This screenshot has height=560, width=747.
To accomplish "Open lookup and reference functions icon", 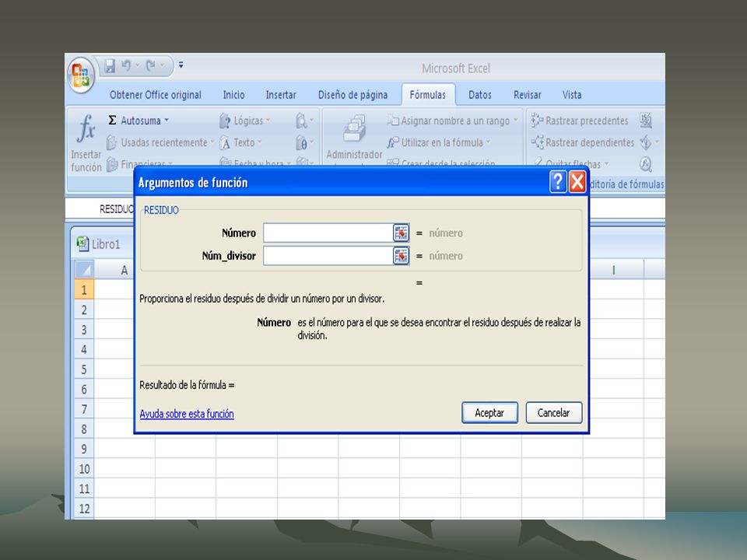I will click(x=304, y=121).
